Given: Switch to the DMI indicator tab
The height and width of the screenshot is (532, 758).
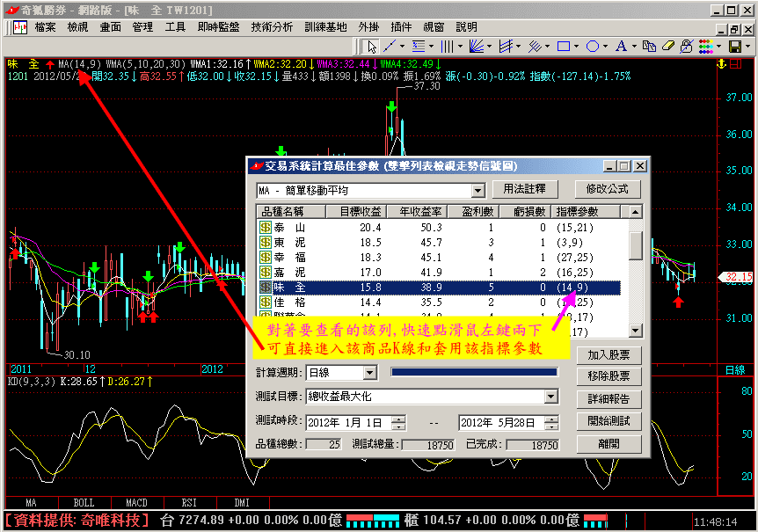Looking at the screenshot, I should pos(242,502).
